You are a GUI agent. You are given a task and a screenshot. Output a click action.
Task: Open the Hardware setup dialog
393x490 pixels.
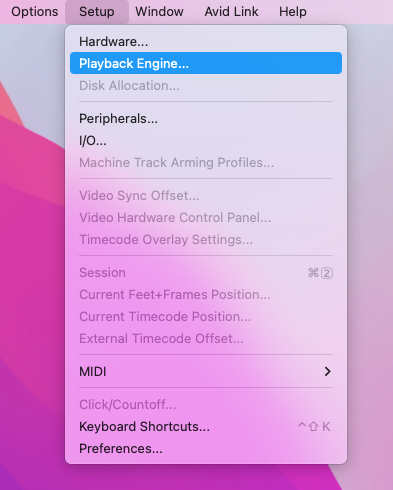206,42
